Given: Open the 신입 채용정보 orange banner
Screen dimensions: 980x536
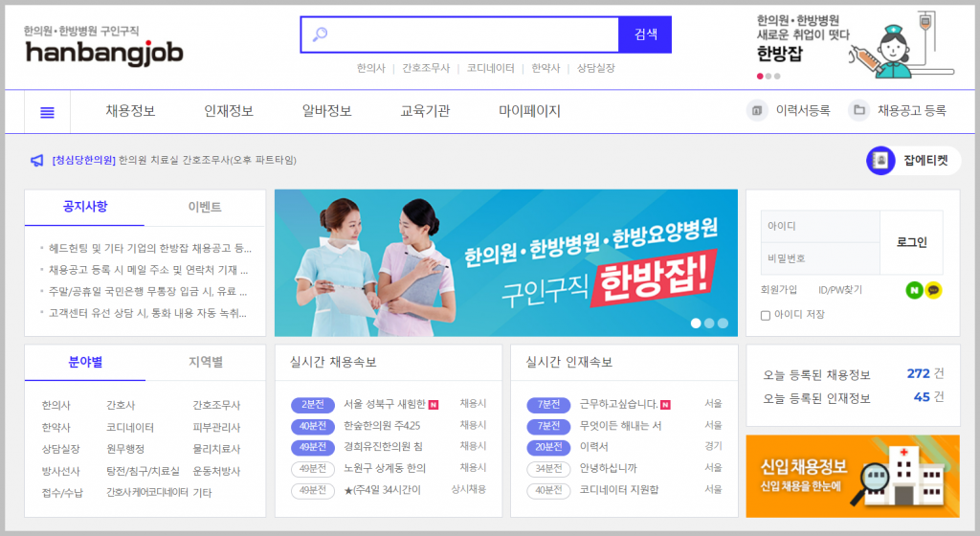Looking at the screenshot, I should point(853,476).
